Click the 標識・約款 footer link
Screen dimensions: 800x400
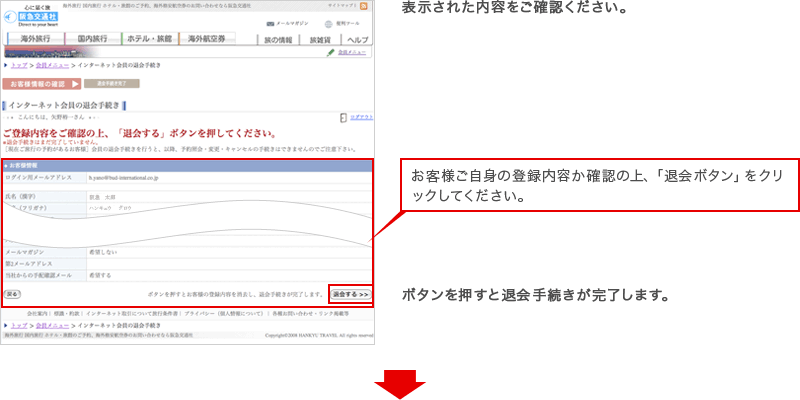coord(66,313)
